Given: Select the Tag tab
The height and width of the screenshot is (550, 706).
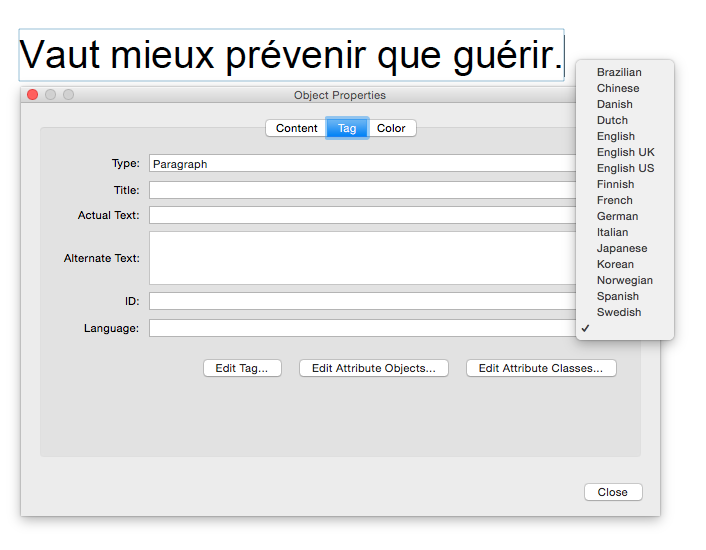Looking at the screenshot, I should 347,128.
